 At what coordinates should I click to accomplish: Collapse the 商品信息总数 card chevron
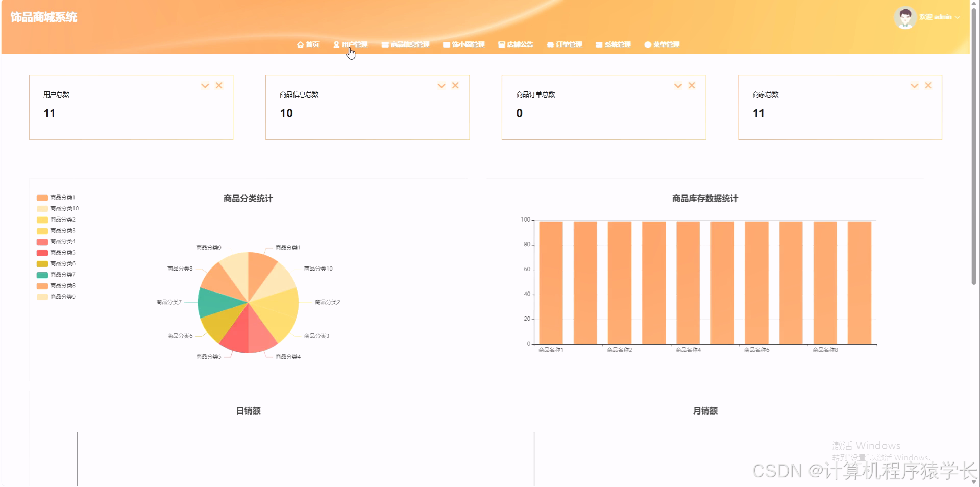click(442, 86)
